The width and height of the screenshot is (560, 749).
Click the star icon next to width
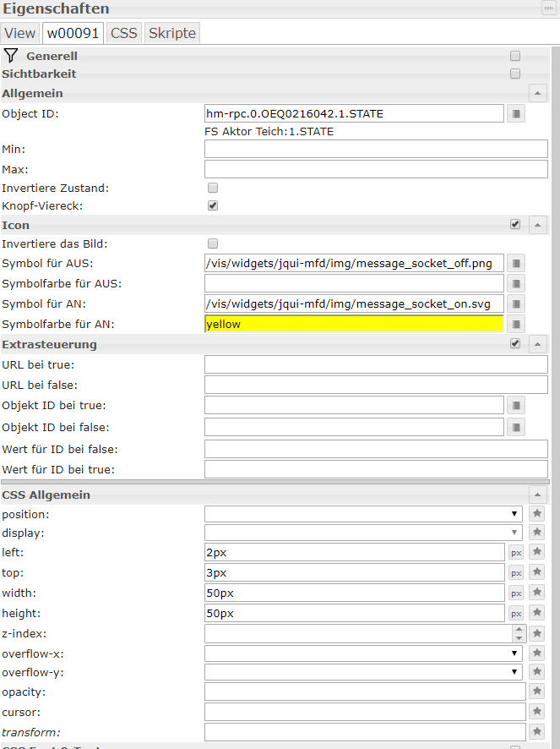[x=537, y=593]
